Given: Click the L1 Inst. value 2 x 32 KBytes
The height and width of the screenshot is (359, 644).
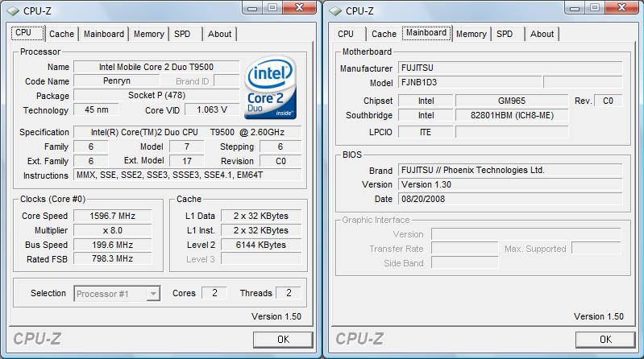Looking at the screenshot, I should 261,230.
